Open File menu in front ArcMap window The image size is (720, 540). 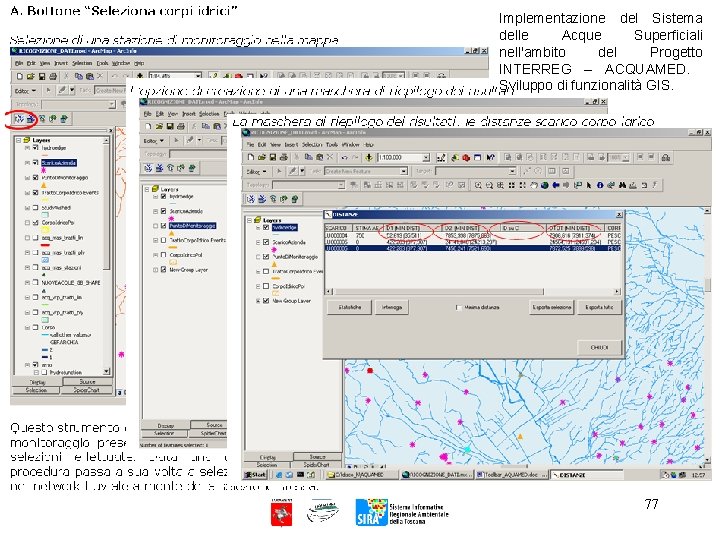coord(251,145)
